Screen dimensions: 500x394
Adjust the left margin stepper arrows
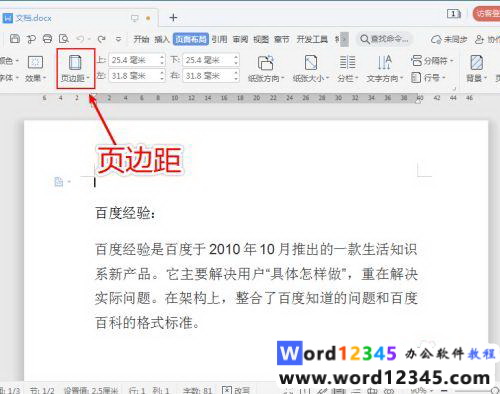(162, 76)
